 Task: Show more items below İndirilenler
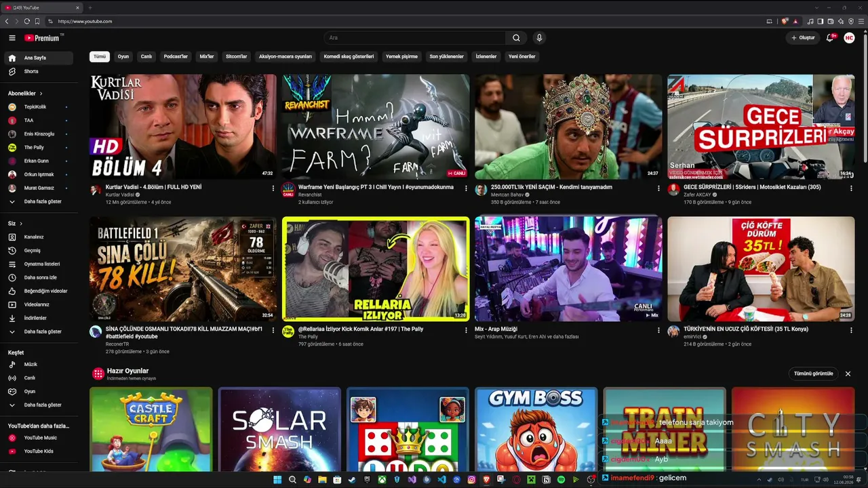click(x=39, y=331)
